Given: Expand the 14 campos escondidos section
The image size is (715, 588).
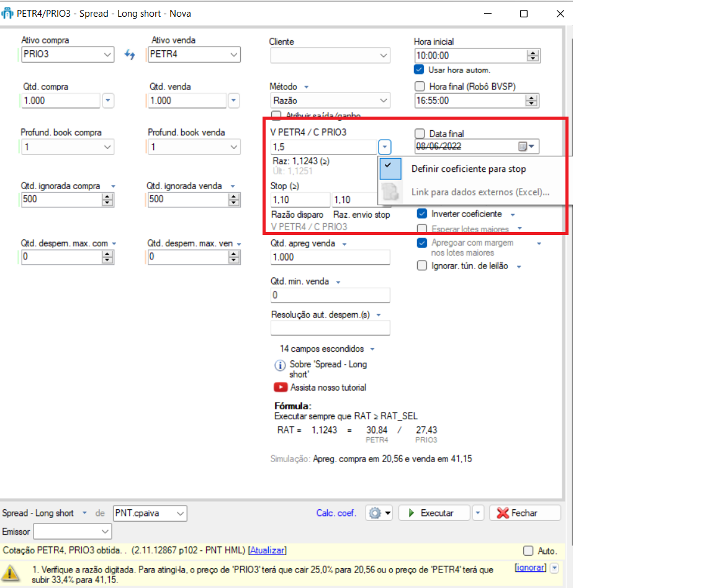Looking at the screenshot, I should tap(326, 349).
